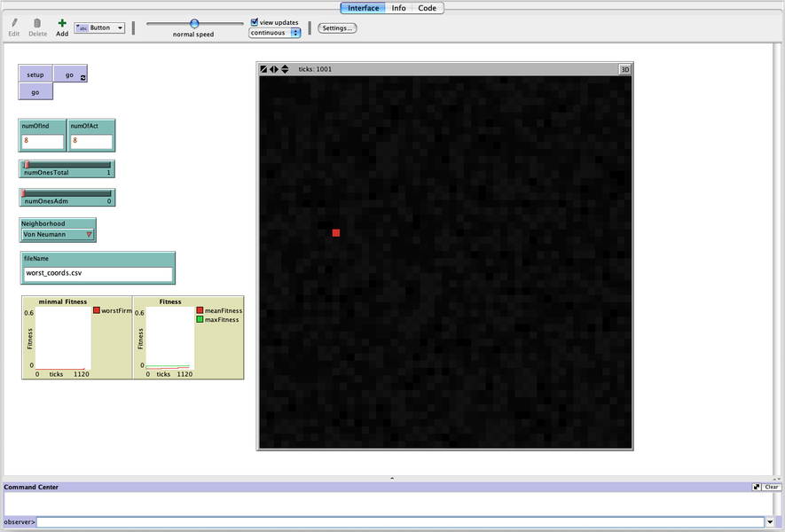Screen dimensions: 785x532
Task: Click the setup button
Action: [x=35, y=74]
